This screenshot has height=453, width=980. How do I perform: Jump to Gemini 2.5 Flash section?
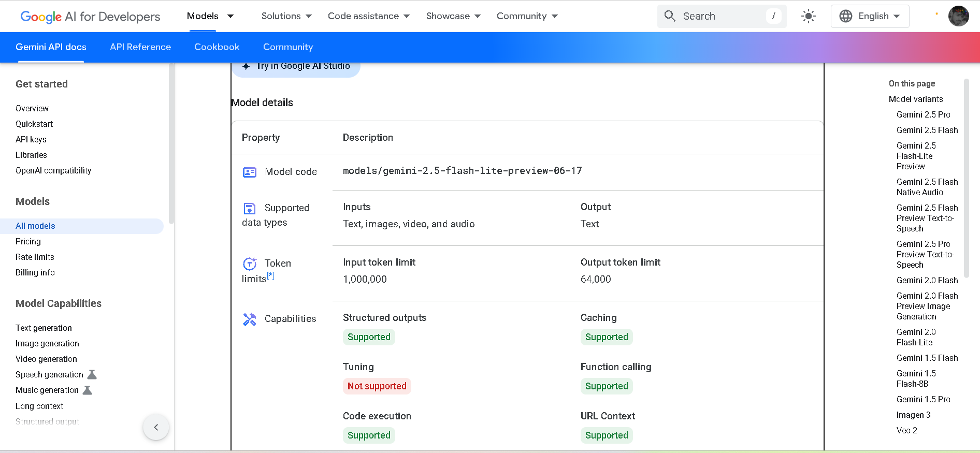pyautogui.click(x=927, y=130)
